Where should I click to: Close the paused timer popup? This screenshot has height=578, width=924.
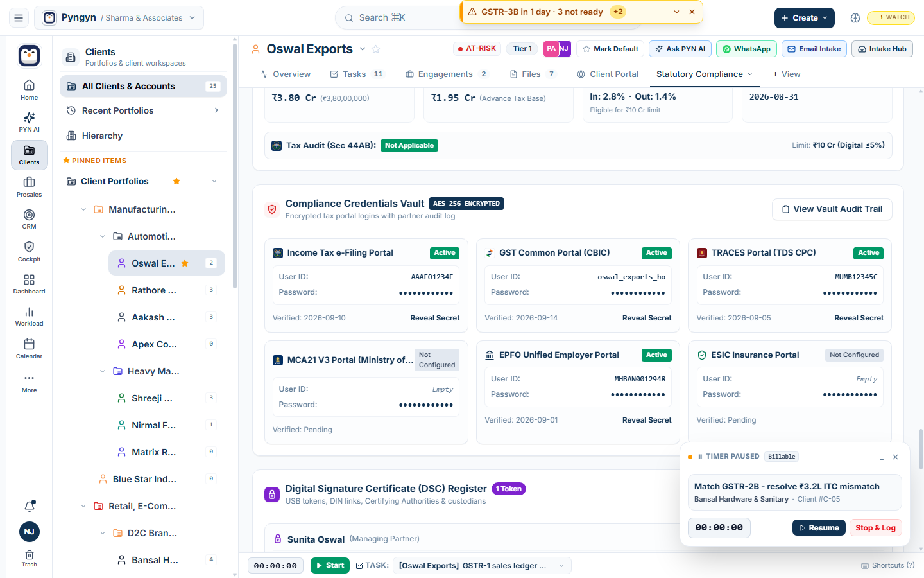895,457
